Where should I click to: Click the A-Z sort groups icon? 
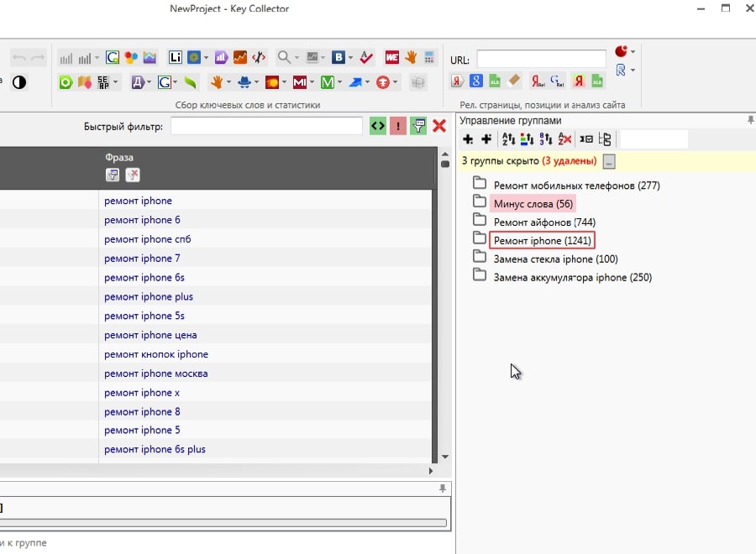click(x=508, y=139)
